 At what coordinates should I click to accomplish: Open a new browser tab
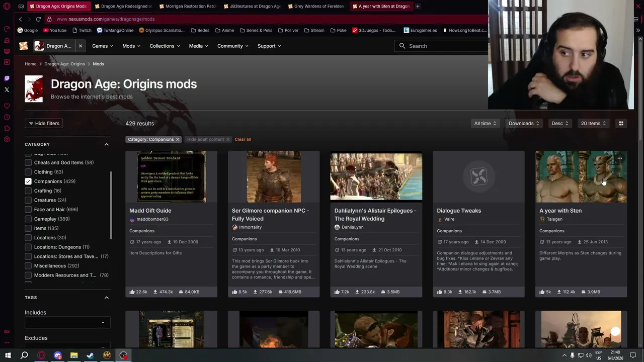418,6
